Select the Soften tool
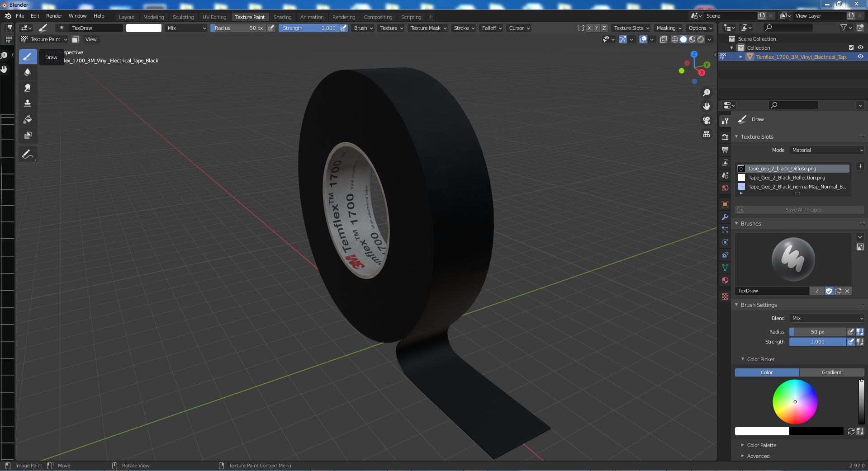The height and width of the screenshot is (471, 868). click(28, 72)
